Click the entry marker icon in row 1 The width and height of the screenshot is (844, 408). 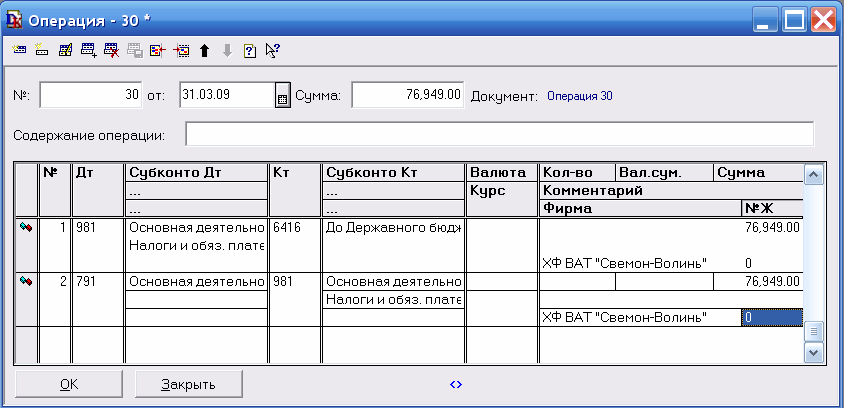point(25,228)
